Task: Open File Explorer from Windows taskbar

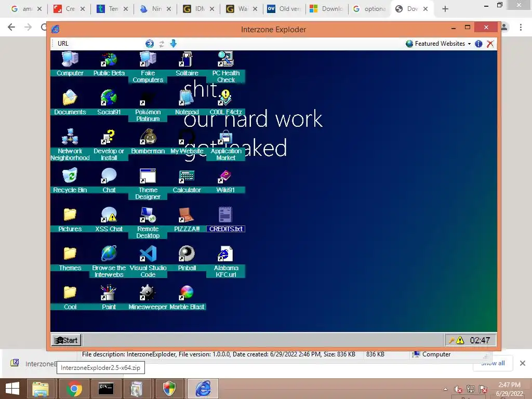Action: 41,389
